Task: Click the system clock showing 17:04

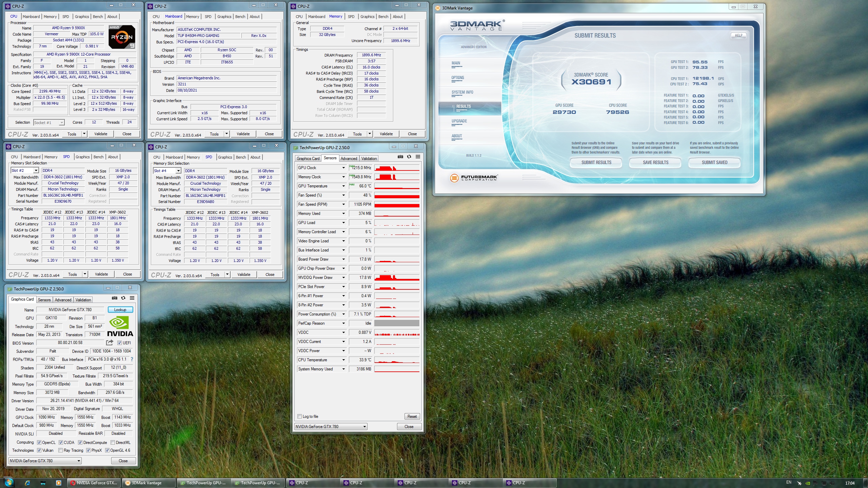Action: [x=850, y=483]
